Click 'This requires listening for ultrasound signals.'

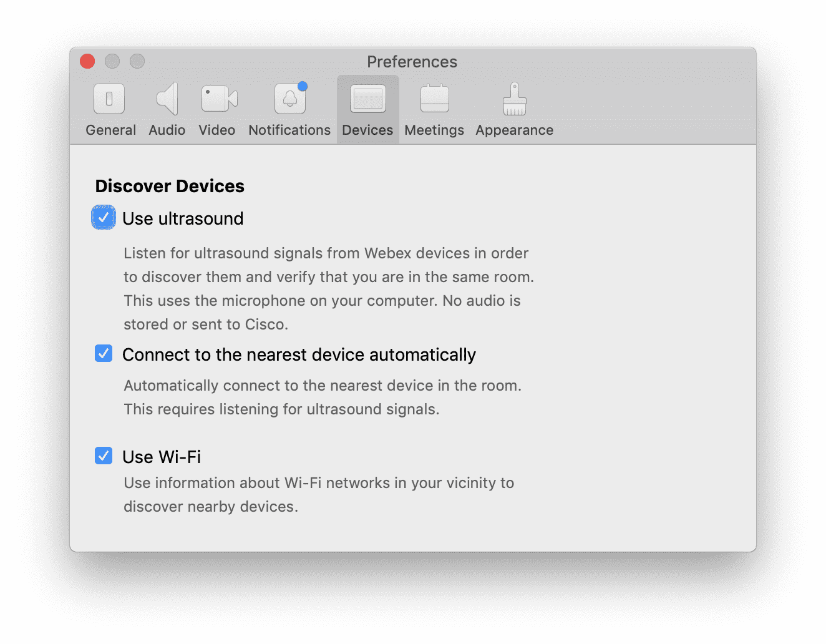tap(281, 409)
